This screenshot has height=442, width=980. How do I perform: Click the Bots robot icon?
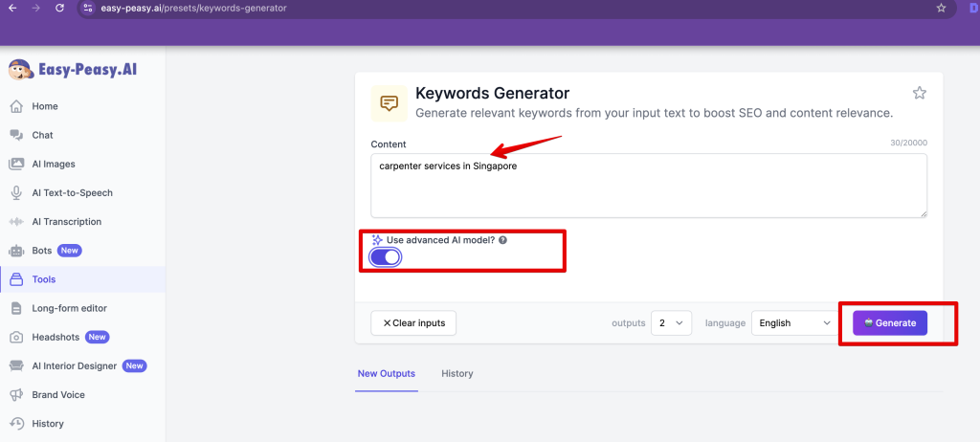click(x=16, y=251)
